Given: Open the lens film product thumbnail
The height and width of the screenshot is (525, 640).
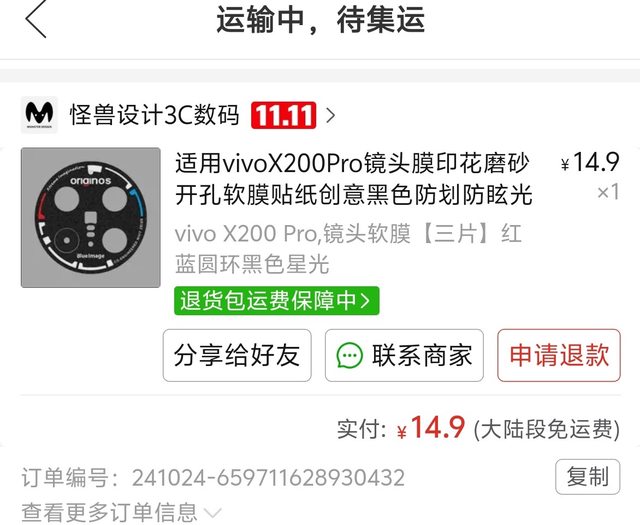Looking at the screenshot, I should [x=91, y=218].
